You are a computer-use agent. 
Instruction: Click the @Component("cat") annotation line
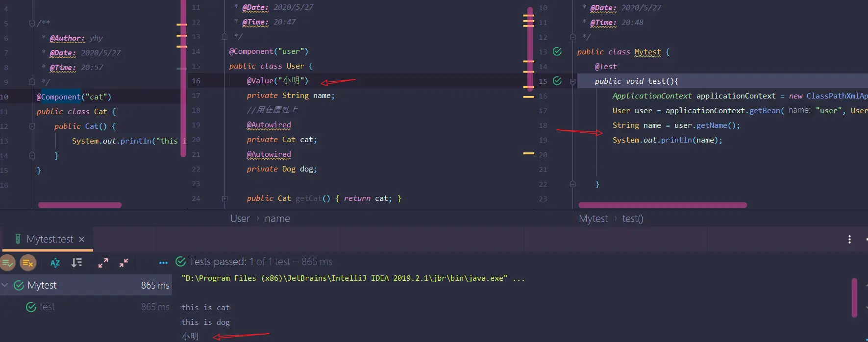[74, 97]
